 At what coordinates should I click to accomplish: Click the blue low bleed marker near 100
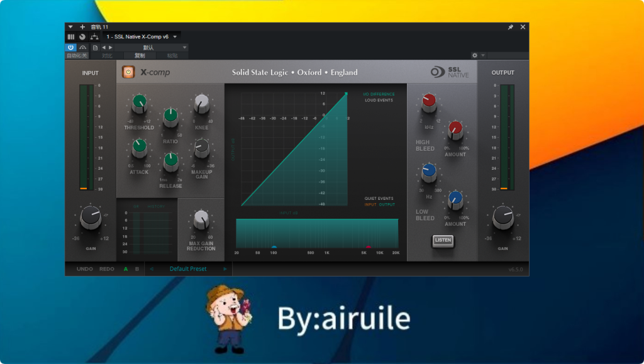[274, 248]
